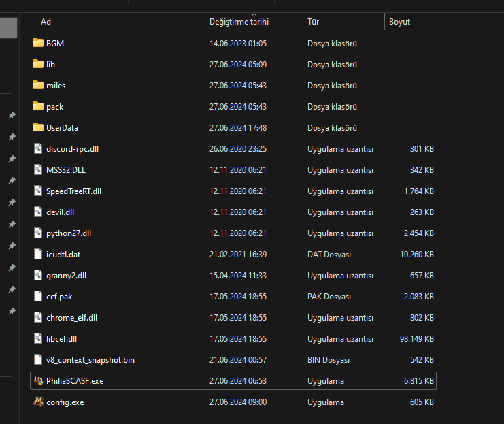The height and width of the screenshot is (424, 504).
Task: Select the file name discord-rpc.dll
Action: click(x=72, y=149)
